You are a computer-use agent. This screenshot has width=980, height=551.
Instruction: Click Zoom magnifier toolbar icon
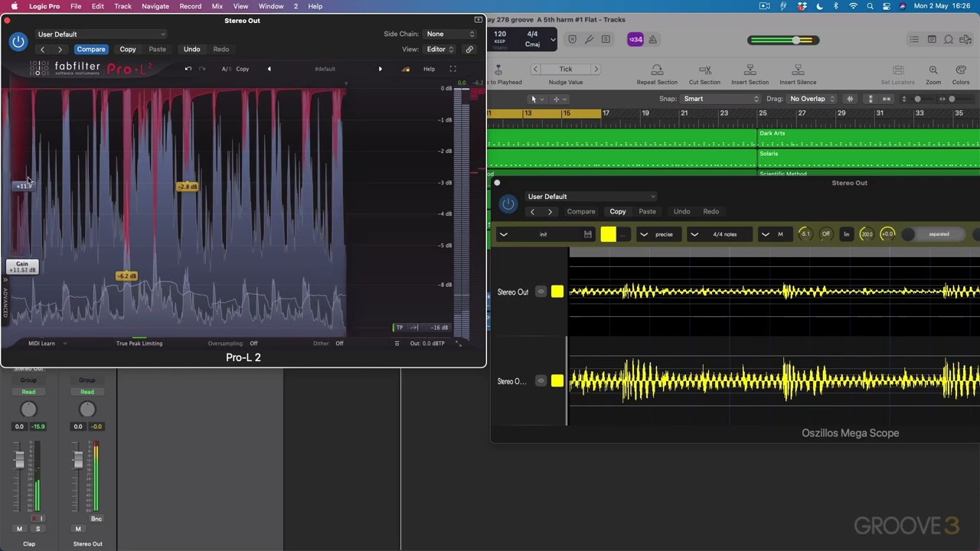tap(933, 70)
